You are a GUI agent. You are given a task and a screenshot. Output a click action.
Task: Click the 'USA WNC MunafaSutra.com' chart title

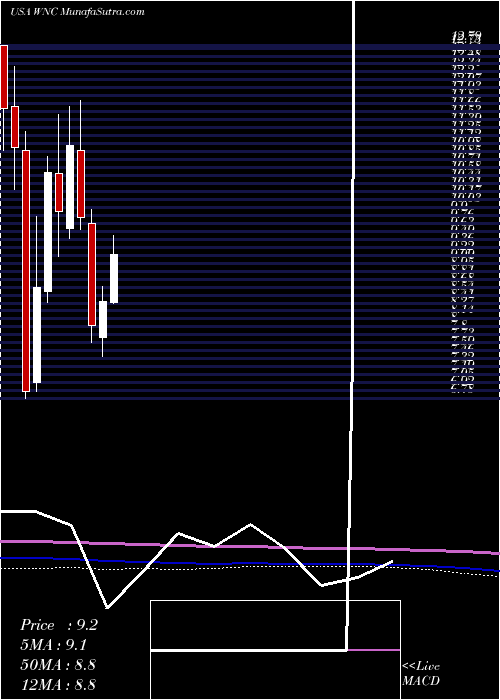(x=77, y=12)
